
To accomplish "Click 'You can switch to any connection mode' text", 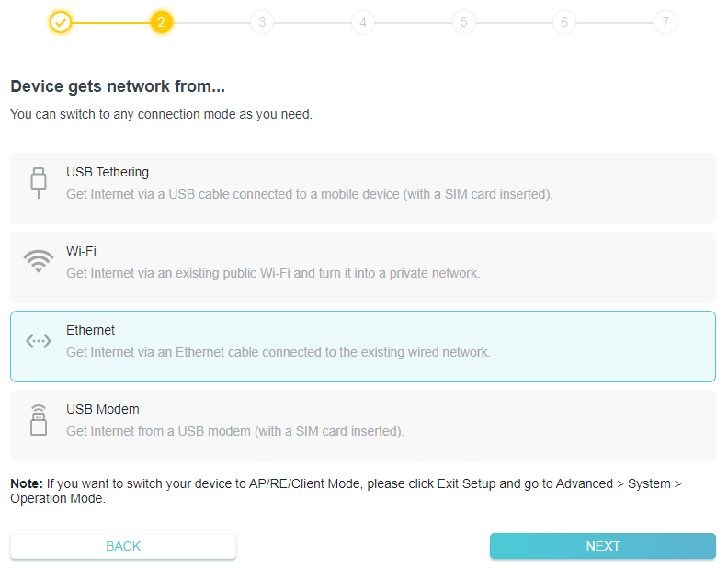I will click(x=161, y=114).
